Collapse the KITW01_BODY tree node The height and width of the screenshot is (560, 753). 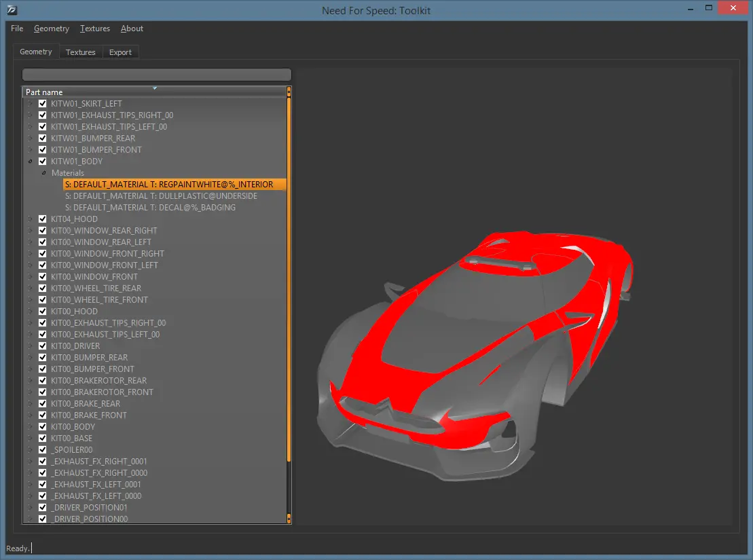(31, 162)
